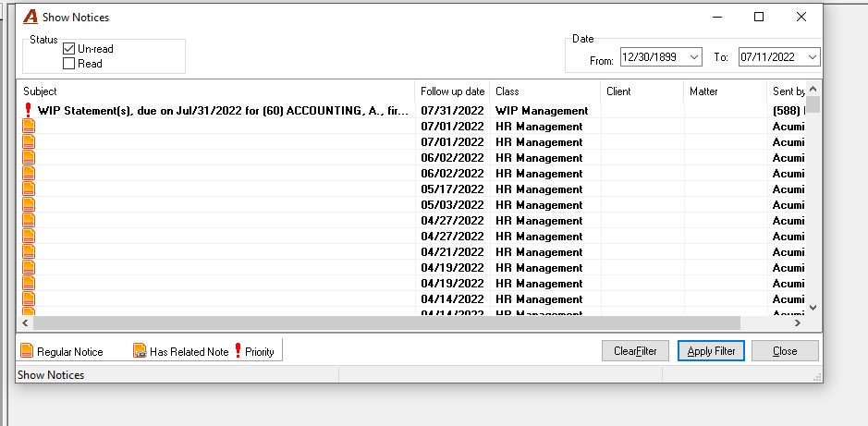The width and height of the screenshot is (868, 426).
Task: Close the window with the title bar X
Action: click(801, 18)
